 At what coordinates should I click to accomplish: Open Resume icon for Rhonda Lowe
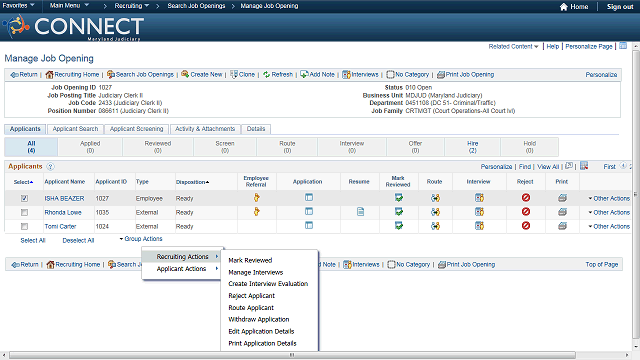(x=360, y=212)
